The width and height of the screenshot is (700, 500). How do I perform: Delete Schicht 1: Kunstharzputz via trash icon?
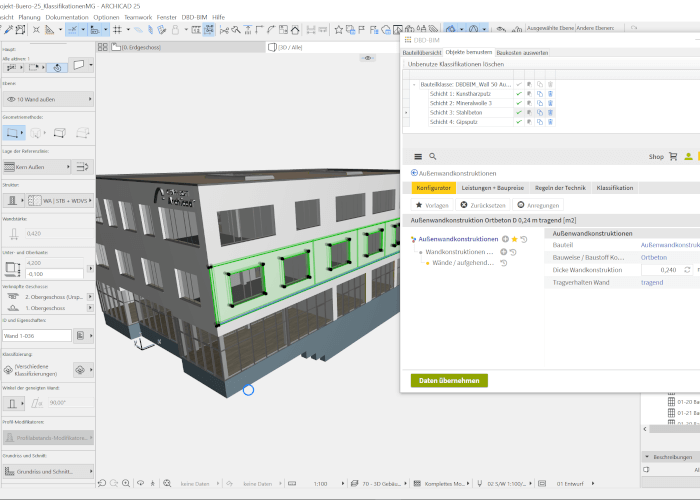pyautogui.click(x=550, y=94)
